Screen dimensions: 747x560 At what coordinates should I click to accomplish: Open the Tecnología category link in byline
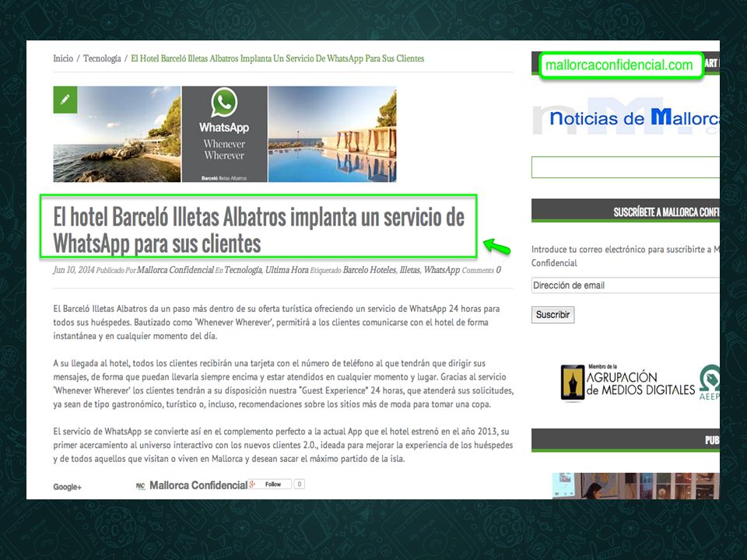point(243,270)
